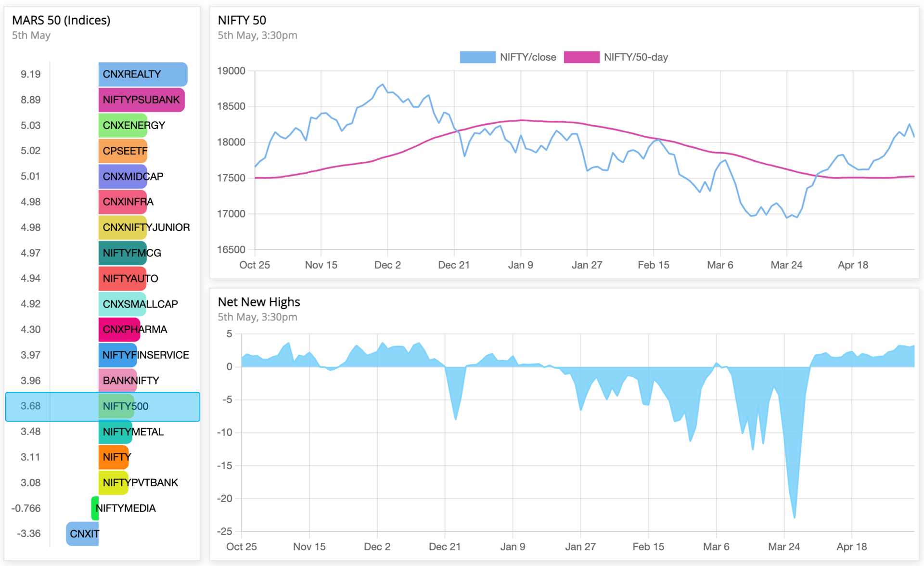The height and width of the screenshot is (566, 924).
Task: Click the 3.96 value label
Action: (x=30, y=380)
